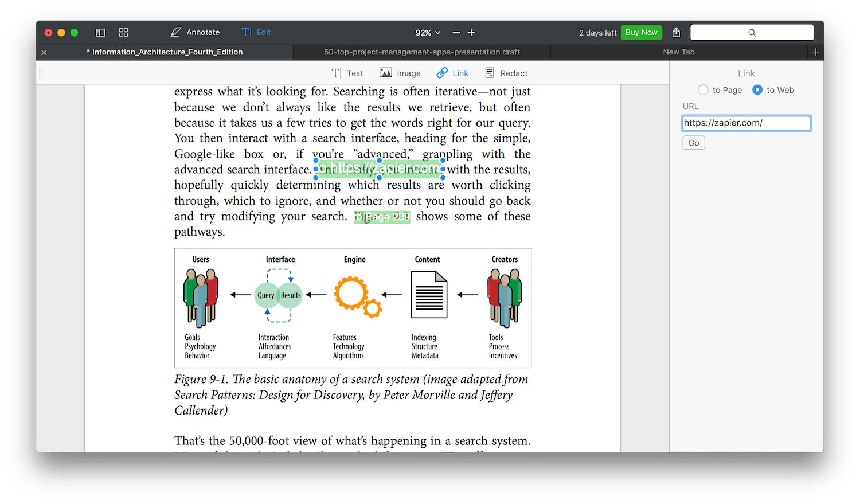Click the Figure 9-1 caption text
The height and width of the screenshot is (504, 860).
(x=351, y=395)
